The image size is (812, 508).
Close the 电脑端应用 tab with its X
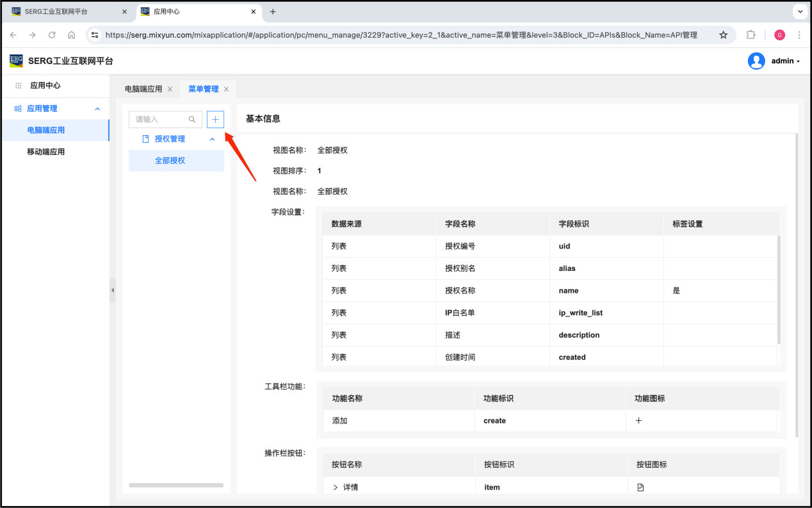(170, 90)
